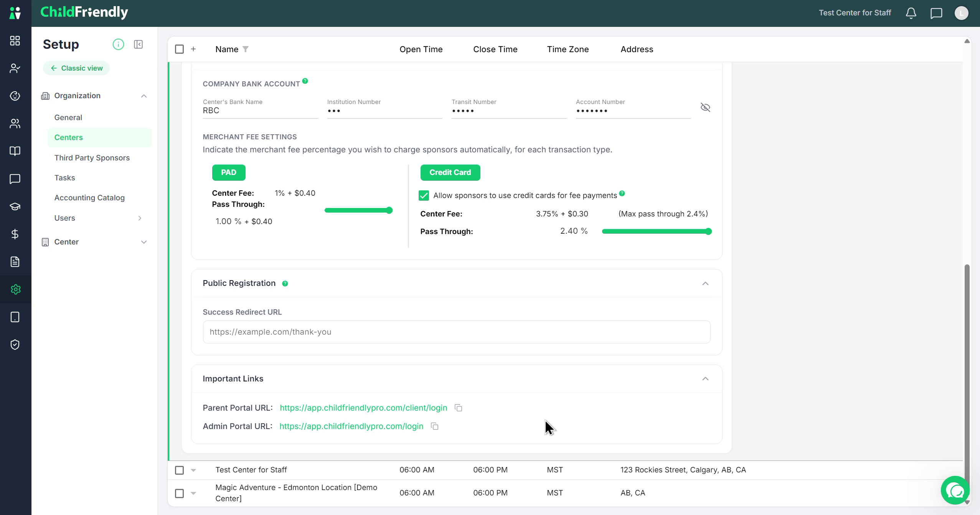Screen dimensions: 980x515
Task: Collapse the Setup sidebar panel icon
Action: point(138,45)
